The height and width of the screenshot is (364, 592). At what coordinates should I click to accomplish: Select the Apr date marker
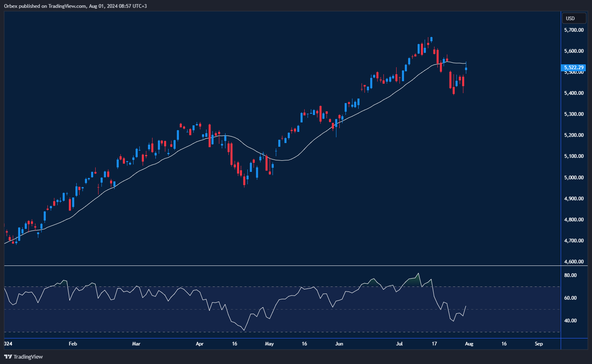click(200, 343)
